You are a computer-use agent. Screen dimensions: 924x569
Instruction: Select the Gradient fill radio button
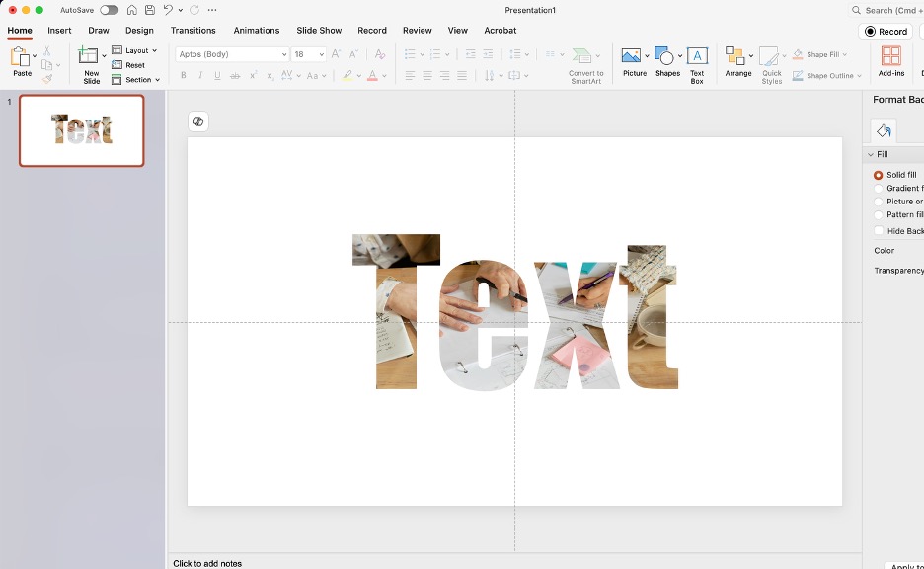pyautogui.click(x=879, y=188)
